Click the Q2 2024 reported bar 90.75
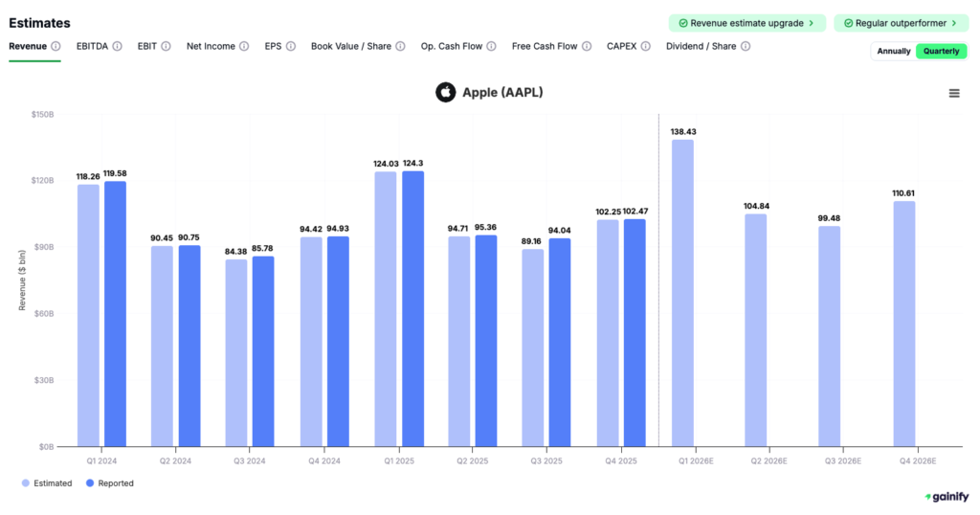The image size is (980, 515). point(189,347)
